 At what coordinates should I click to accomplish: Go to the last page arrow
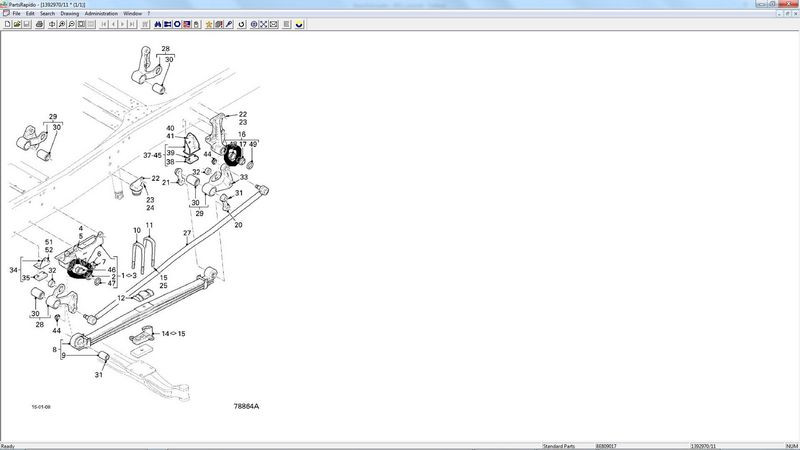pyautogui.click(x=132, y=24)
